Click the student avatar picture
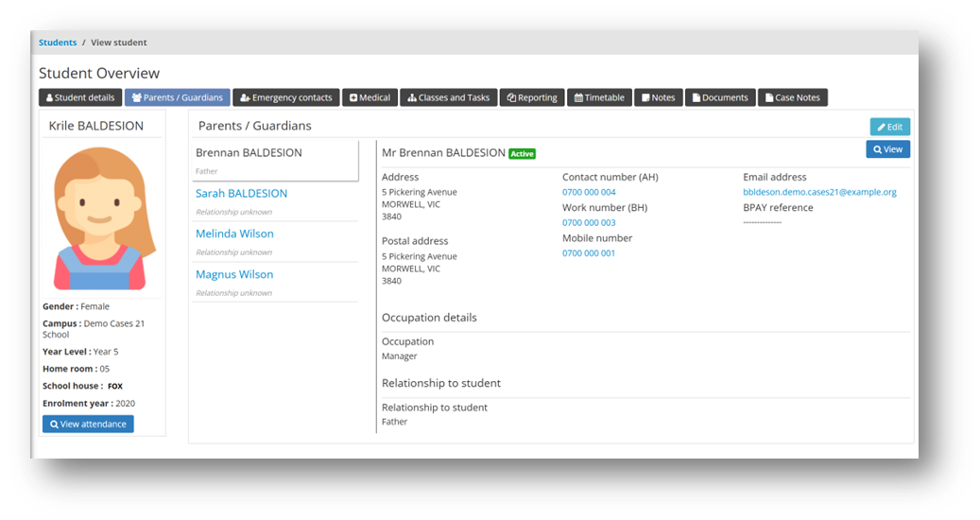 pyautogui.click(x=101, y=220)
